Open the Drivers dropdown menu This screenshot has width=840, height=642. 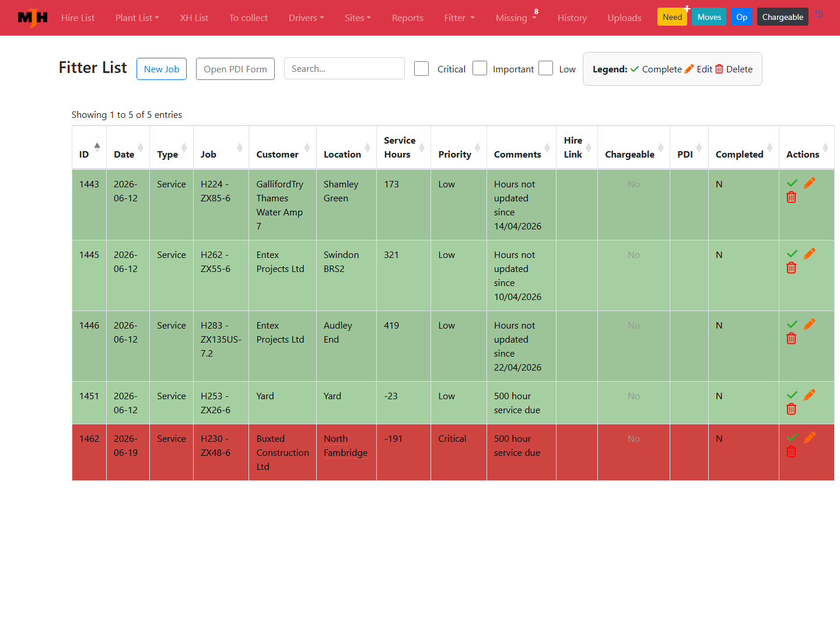tap(306, 18)
